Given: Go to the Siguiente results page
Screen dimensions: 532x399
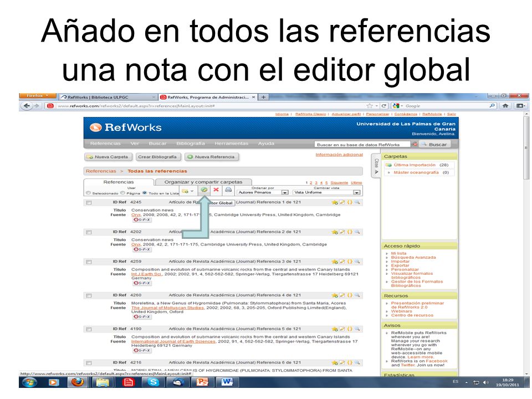Looking at the screenshot, I should (339, 182).
